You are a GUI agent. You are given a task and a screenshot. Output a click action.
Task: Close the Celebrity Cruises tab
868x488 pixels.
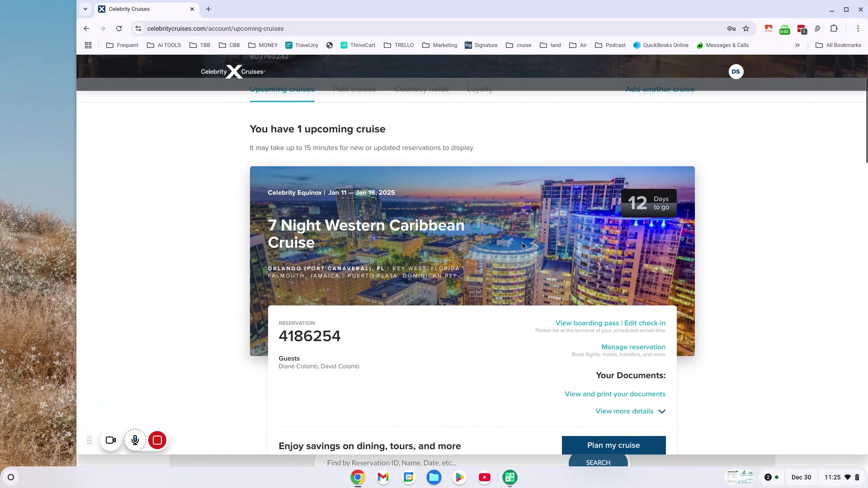[192, 9]
